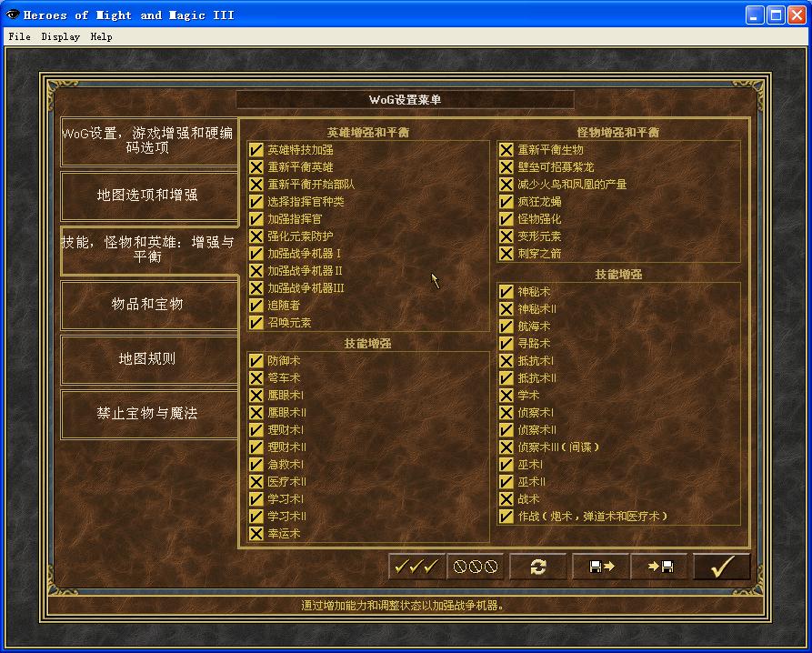Toggle the 学习术II checkbox
The width and height of the screenshot is (812, 653).
(x=256, y=517)
